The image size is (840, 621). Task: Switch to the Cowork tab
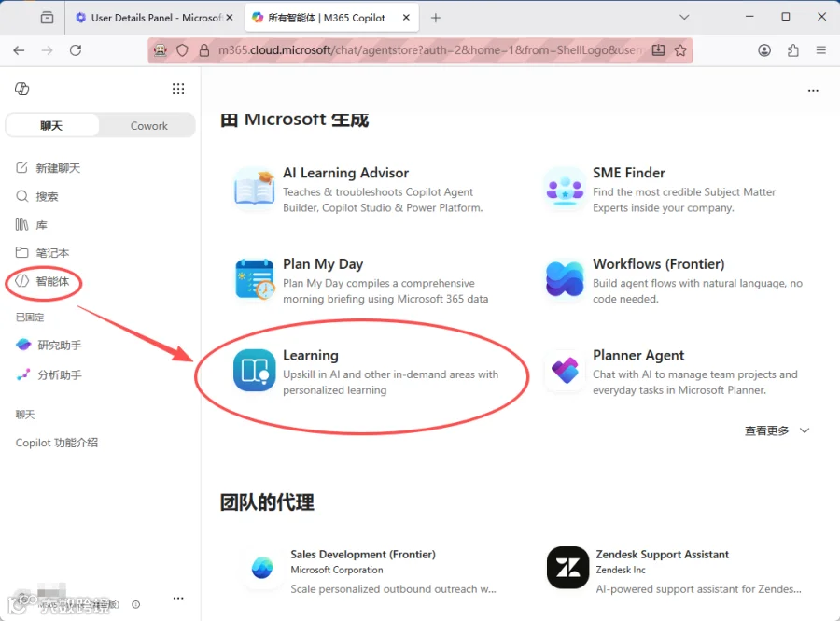(149, 125)
